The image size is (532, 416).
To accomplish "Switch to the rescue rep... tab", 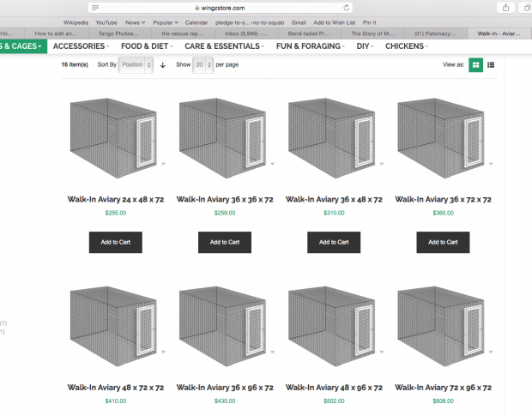I will pos(182,33).
